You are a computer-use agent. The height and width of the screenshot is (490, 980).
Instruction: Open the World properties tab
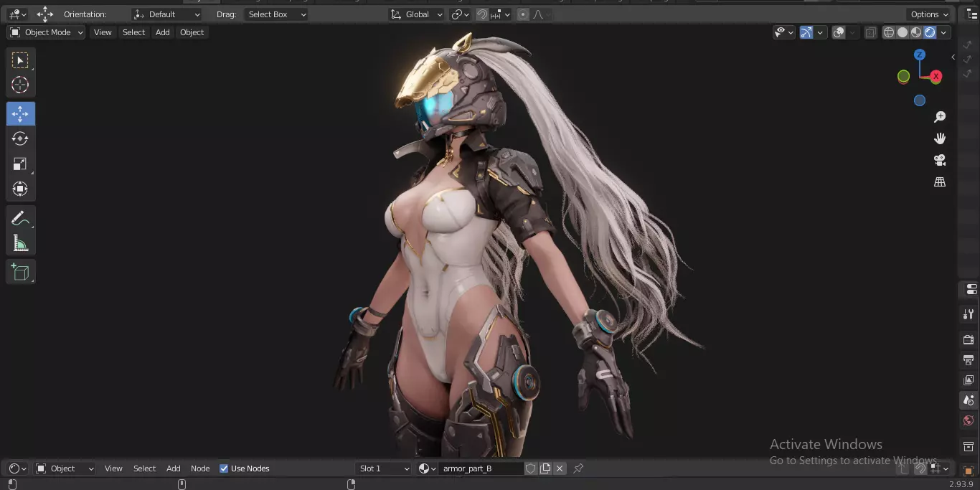tap(969, 420)
